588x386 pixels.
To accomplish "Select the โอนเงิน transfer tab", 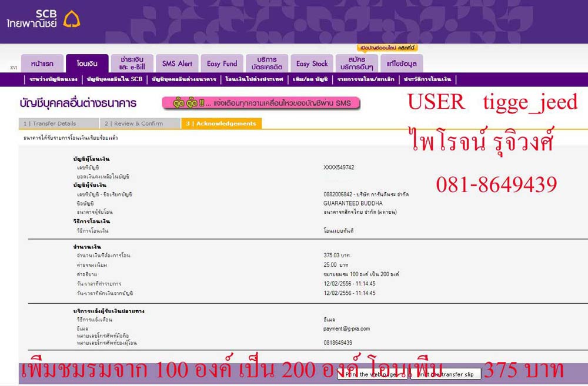I will click(86, 63).
